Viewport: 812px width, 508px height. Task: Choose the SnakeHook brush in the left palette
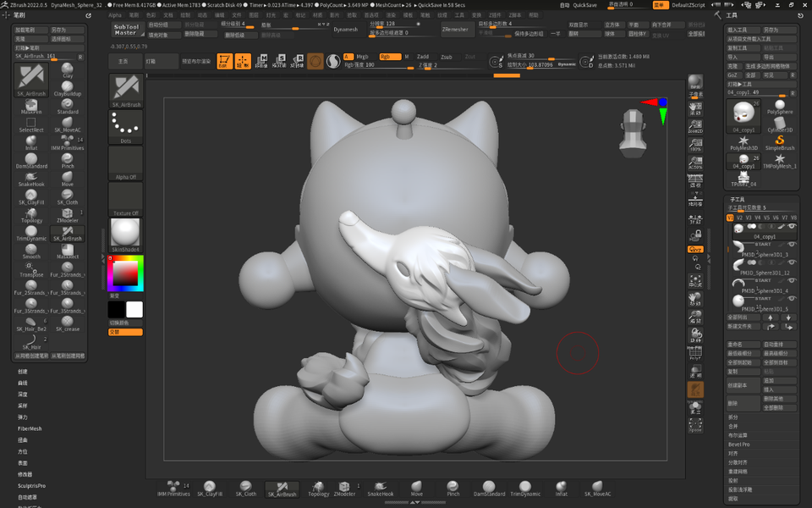coord(31,179)
